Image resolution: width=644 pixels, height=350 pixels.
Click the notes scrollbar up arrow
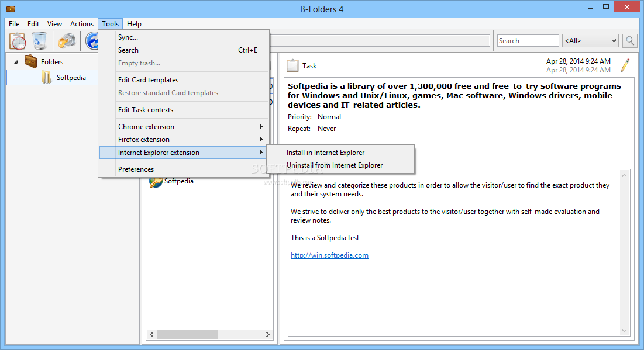click(624, 175)
